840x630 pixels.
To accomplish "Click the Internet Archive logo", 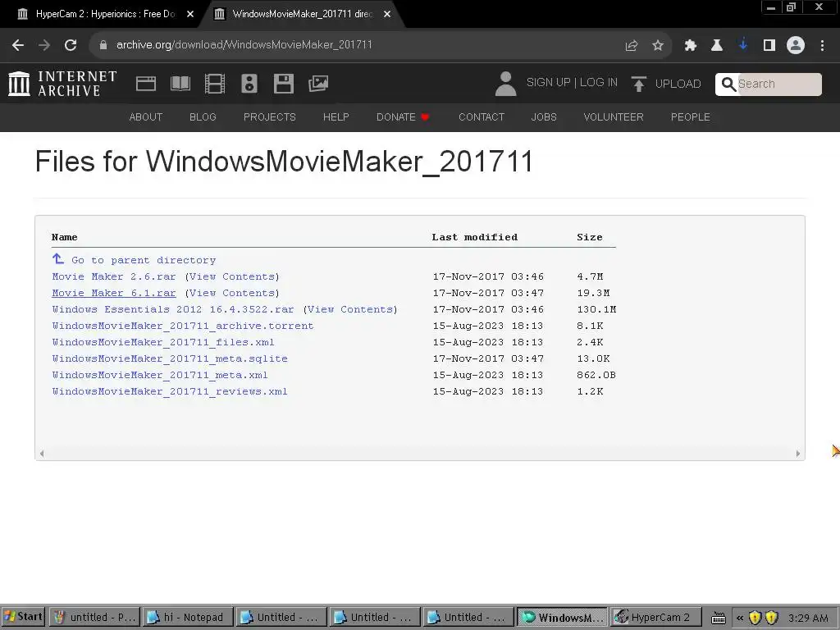I will pos(62,84).
